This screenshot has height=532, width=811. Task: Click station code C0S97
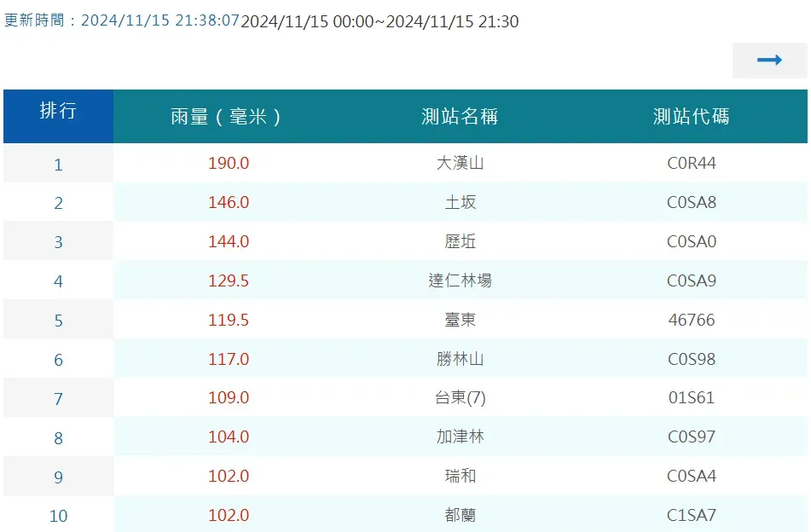point(692,437)
